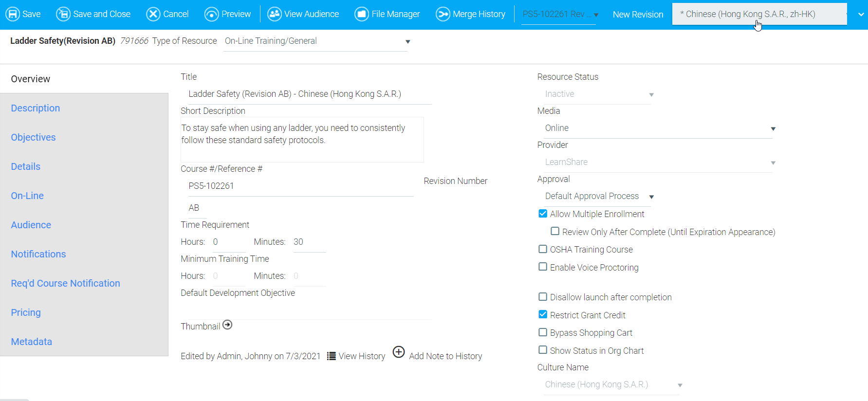Click into the Title text field

306,94
